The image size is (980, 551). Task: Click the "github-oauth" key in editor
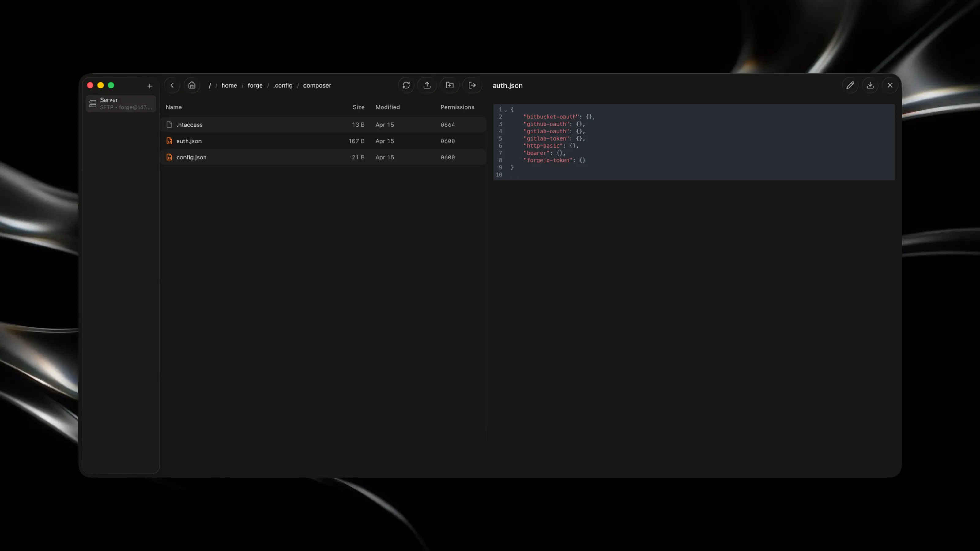click(546, 124)
